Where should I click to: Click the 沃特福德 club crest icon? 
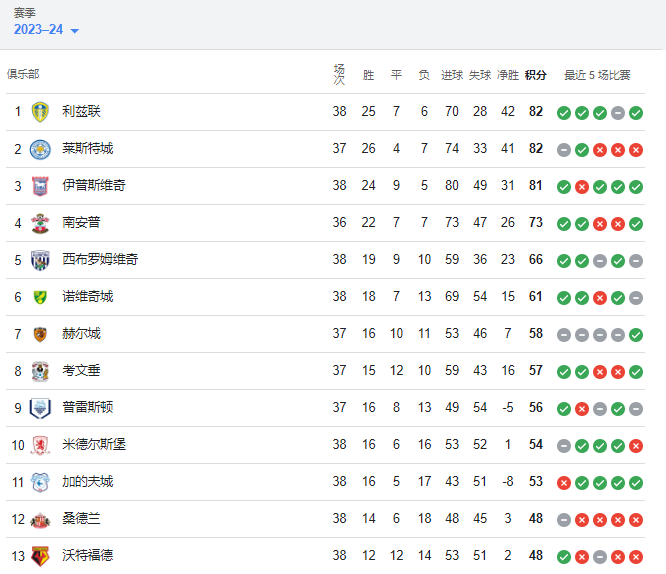pos(40,556)
